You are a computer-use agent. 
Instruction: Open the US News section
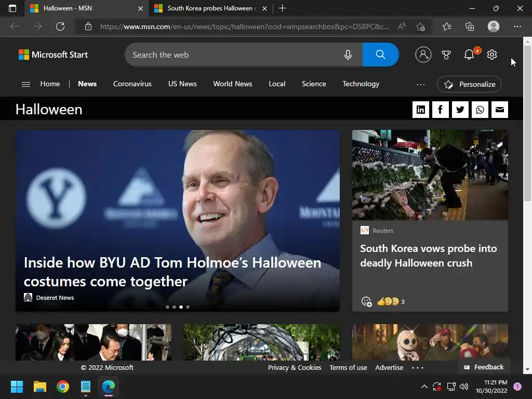pyautogui.click(x=182, y=84)
